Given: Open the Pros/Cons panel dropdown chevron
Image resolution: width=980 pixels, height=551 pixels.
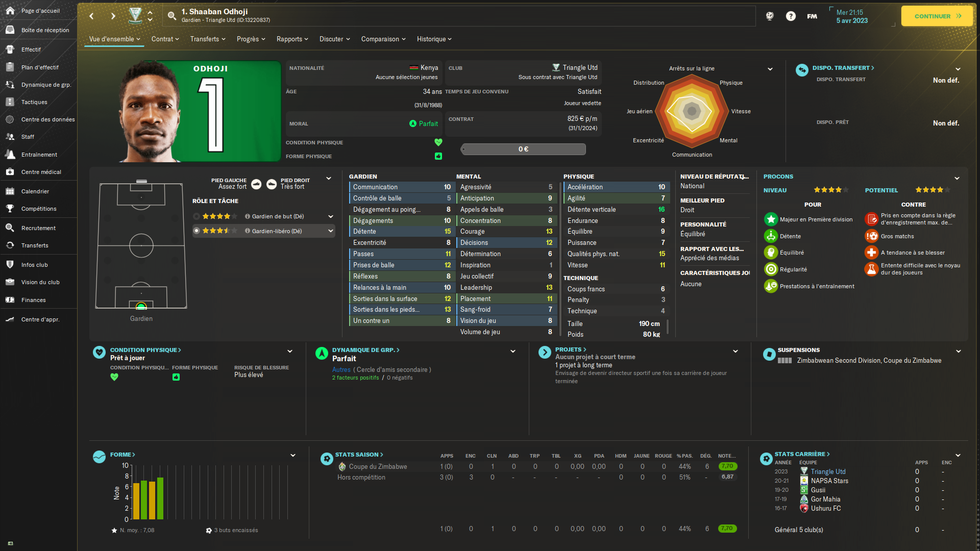Looking at the screenshot, I should pyautogui.click(x=957, y=178).
